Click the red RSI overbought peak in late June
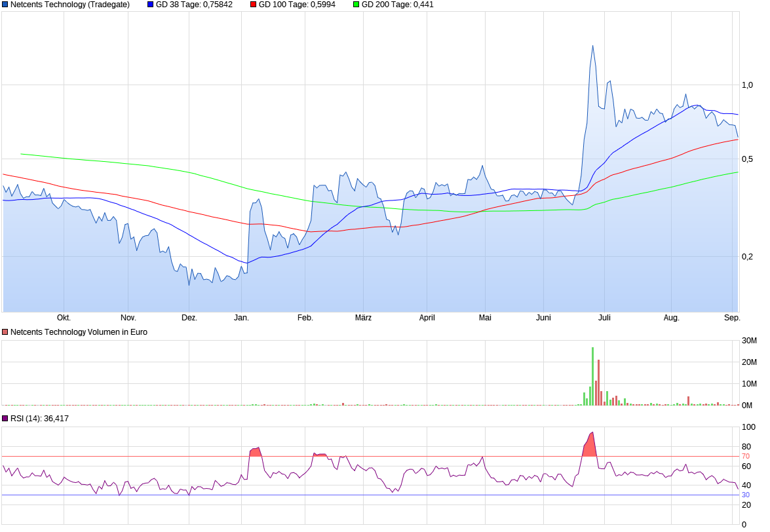The height and width of the screenshot is (532, 770). pyautogui.click(x=590, y=446)
